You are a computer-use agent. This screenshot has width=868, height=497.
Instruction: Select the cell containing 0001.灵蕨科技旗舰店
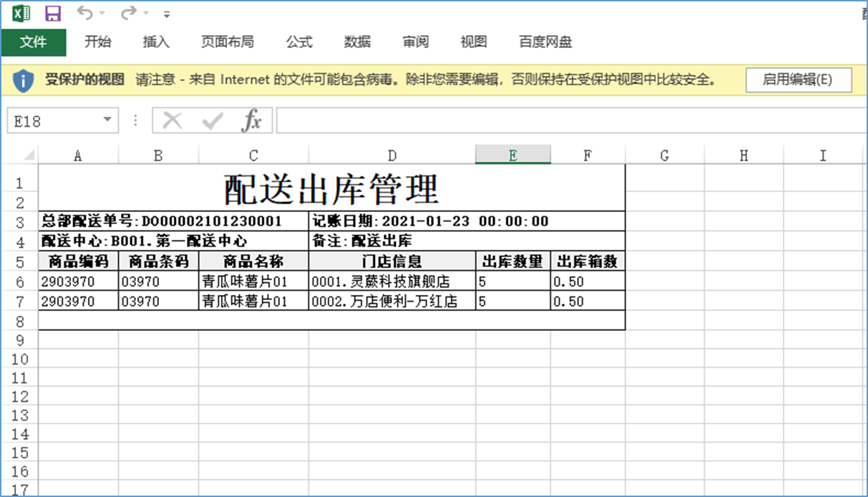click(x=392, y=282)
